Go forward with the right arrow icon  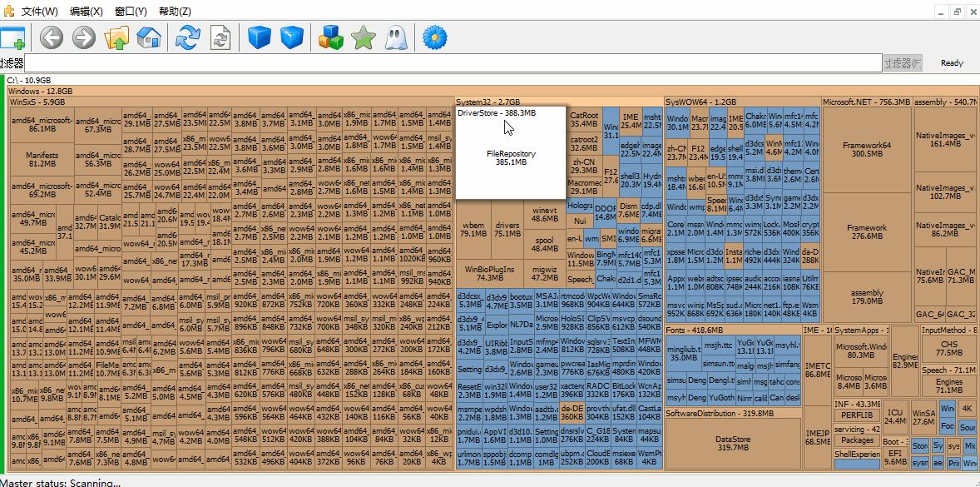click(83, 37)
